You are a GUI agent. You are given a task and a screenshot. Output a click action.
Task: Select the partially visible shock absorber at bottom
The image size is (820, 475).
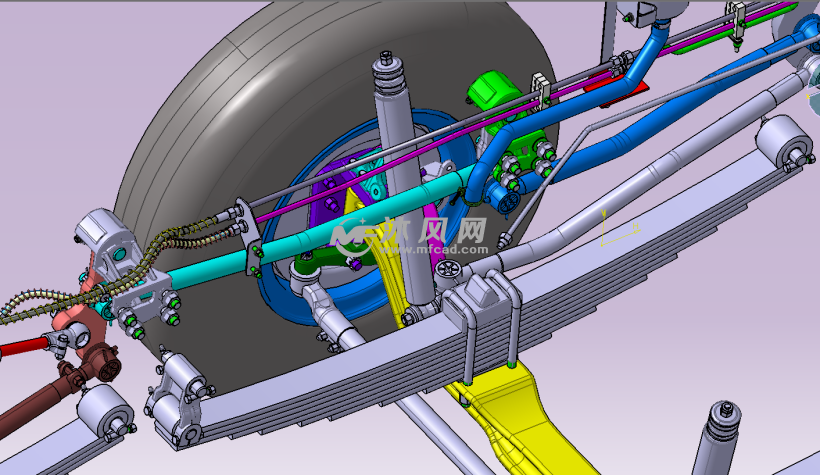718,438
